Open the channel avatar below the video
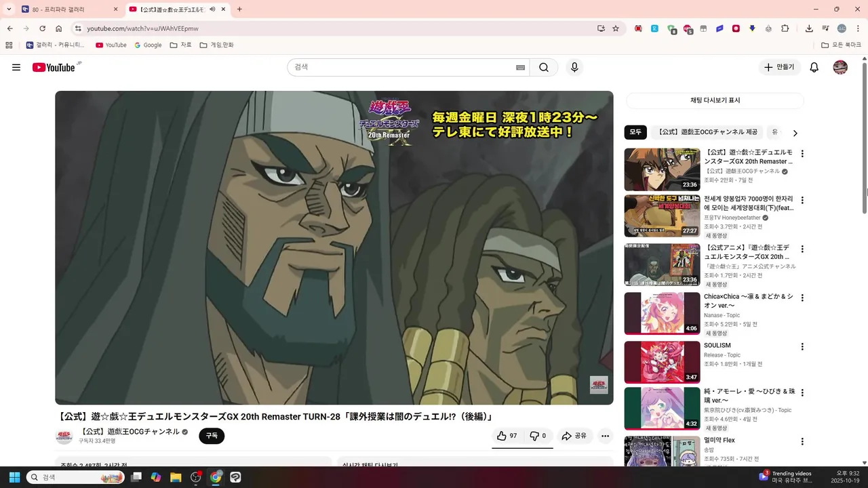 tap(64, 436)
